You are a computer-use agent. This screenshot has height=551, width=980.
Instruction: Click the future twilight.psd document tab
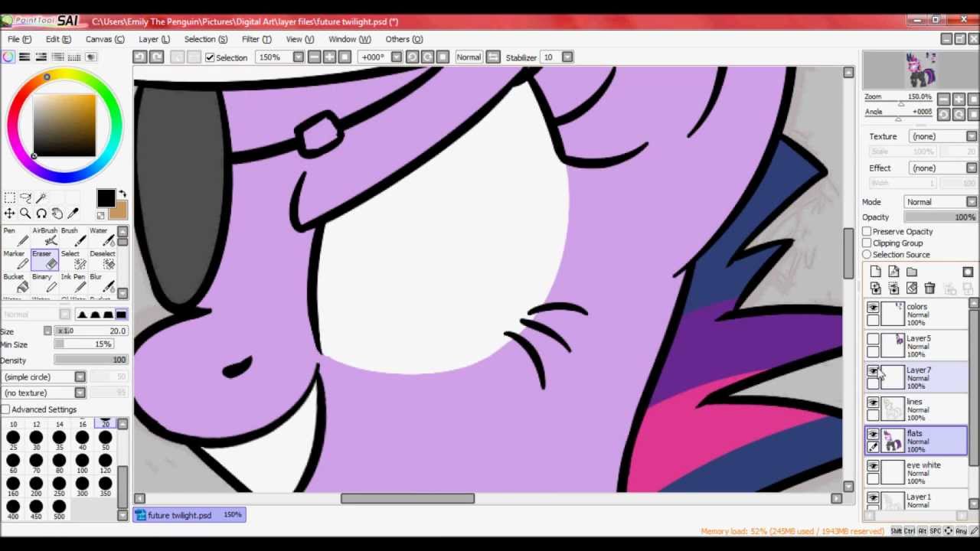coord(189,515)
